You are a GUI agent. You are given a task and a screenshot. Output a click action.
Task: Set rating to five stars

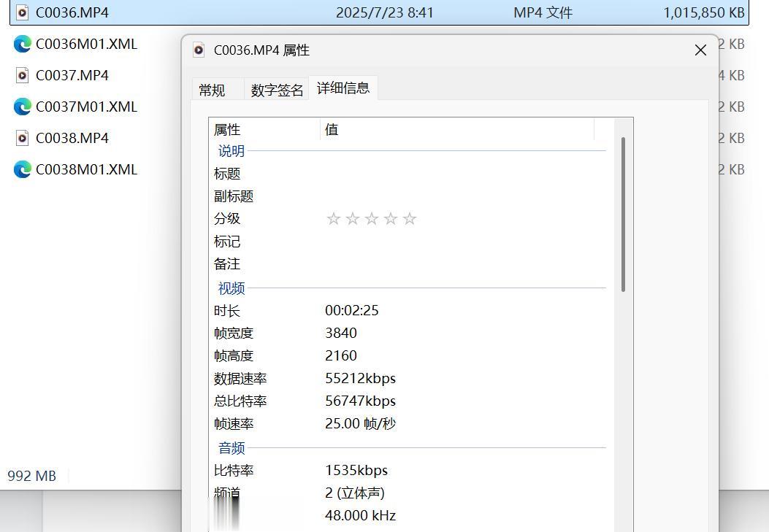click(x=410, y=218)
